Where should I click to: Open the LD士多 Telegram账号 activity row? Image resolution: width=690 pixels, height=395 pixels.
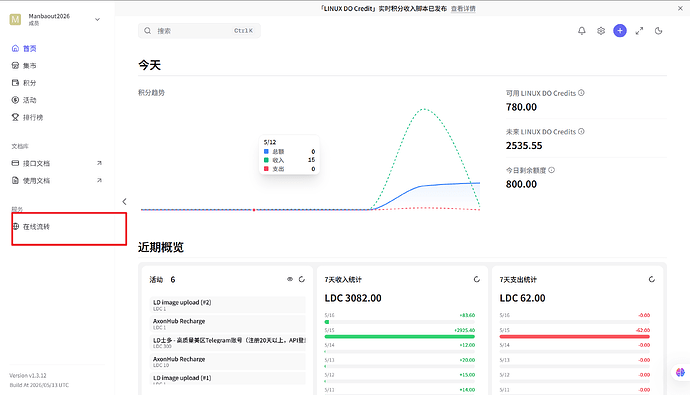[x=228, y=343]
